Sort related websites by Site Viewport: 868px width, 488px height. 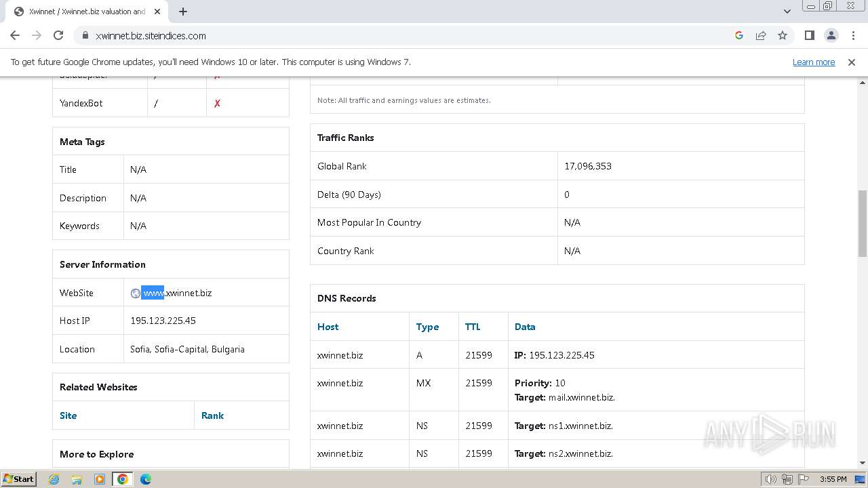(68, 415)
